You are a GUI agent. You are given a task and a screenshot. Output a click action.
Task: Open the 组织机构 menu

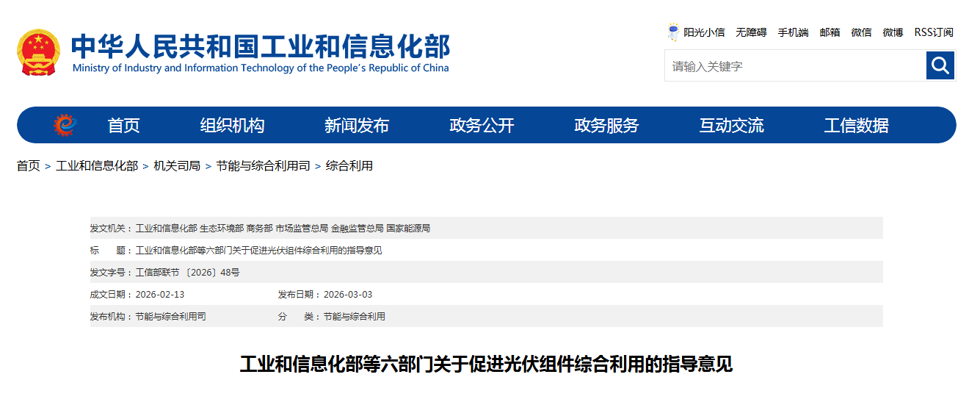[232, 126]
